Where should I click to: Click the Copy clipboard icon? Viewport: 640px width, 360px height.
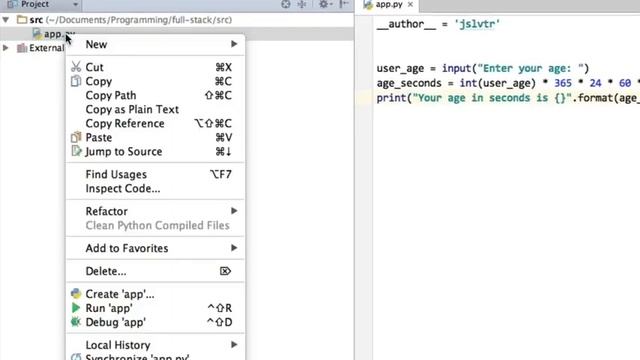tap(76, 81)
